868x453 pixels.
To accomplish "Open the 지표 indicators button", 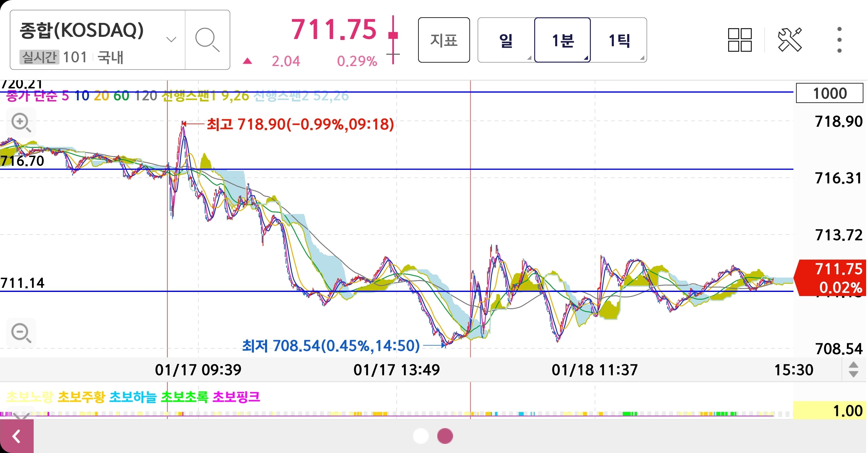I will tap(444, 40).
